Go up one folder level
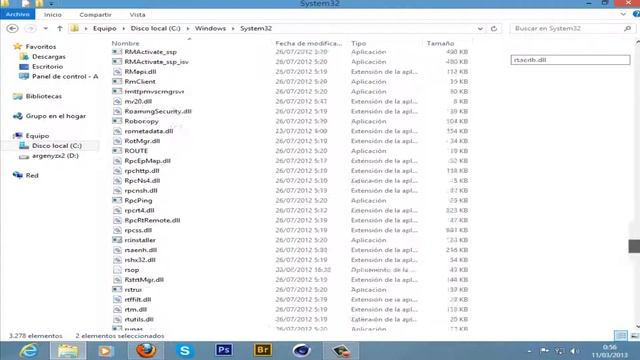The width and height of the screenshot is (640, 360). (x=60, y=29)
